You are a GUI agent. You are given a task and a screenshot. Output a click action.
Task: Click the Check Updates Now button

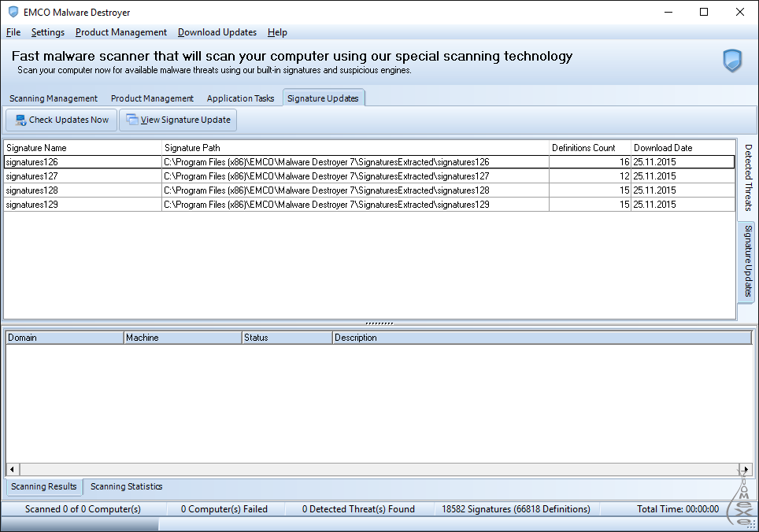[61, 120]
